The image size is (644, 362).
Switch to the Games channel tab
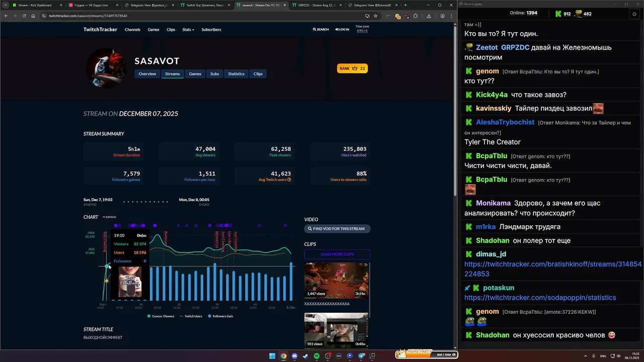click(x=195, y=74)
